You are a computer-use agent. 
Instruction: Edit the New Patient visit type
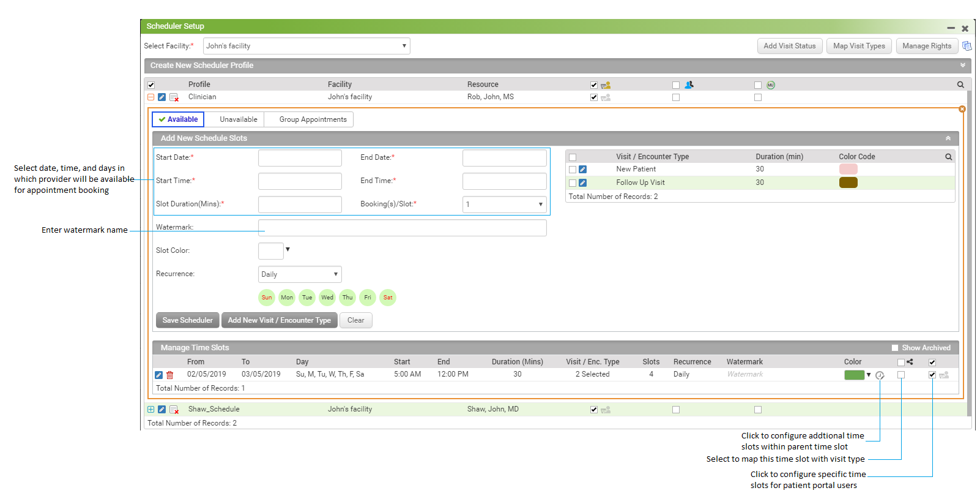[x=582, y=170]
